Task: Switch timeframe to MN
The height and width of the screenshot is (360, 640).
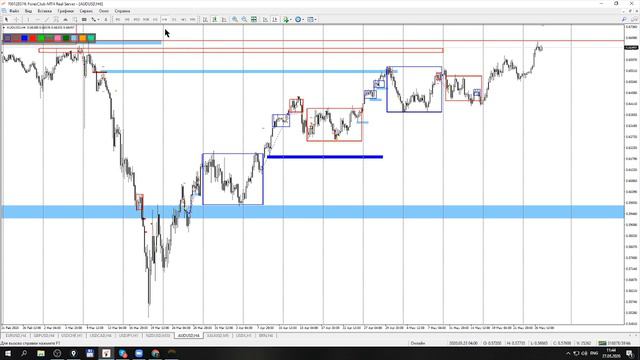Action: click(x=192, y=19)
